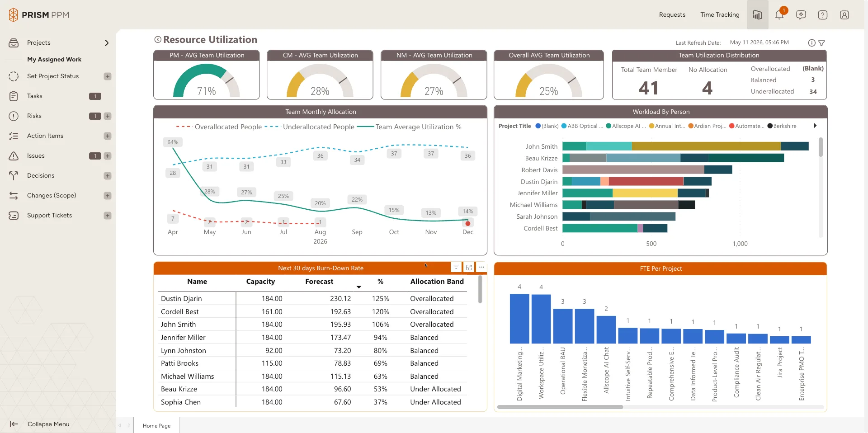
Task: Open Time Tracking from top navigation
Action: (x=720, y=15)
